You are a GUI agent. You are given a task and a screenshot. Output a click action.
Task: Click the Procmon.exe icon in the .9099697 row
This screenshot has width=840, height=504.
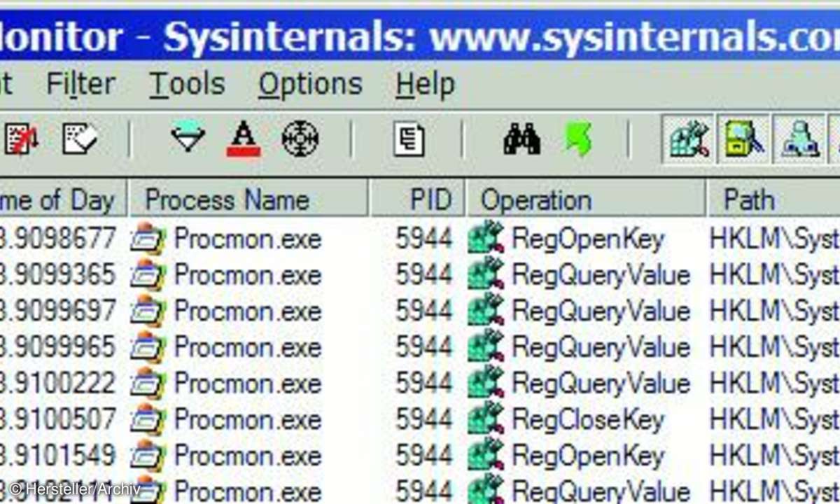pos(149,311)
